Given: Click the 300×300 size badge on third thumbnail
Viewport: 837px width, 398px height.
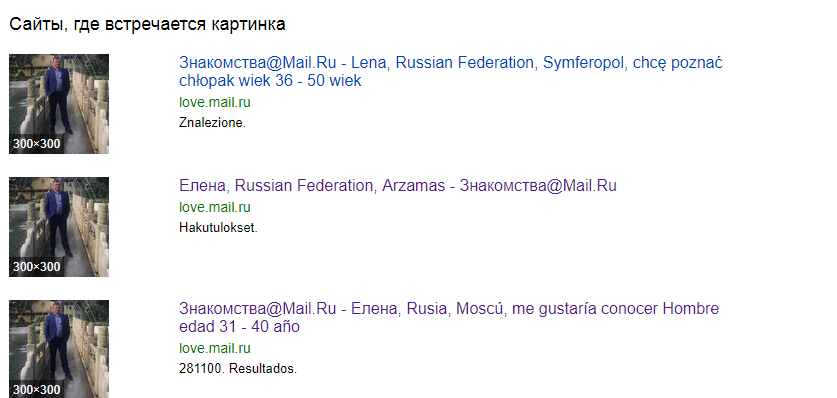Looking at the screenshot, I should click(36, 390).
